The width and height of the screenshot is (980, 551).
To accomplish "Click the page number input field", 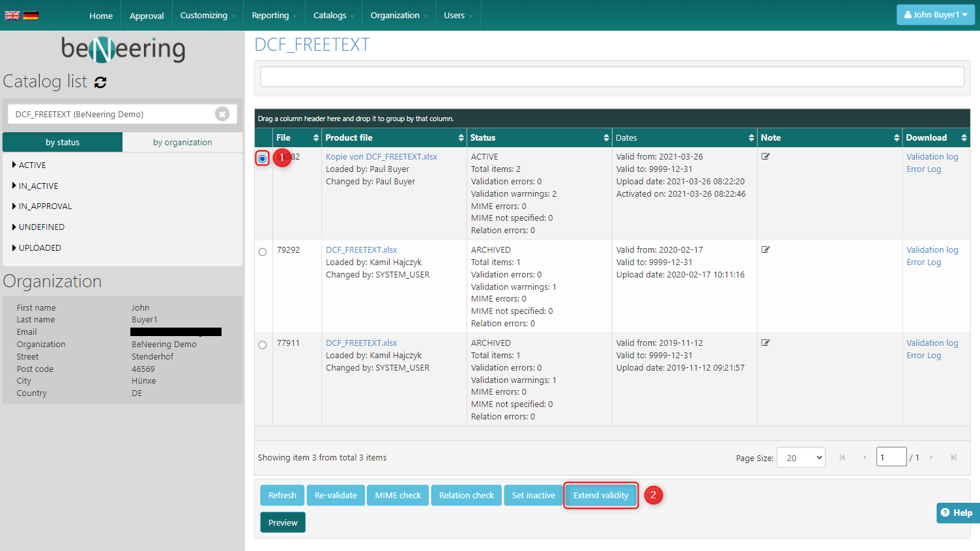I will click(x=891, y=457).
